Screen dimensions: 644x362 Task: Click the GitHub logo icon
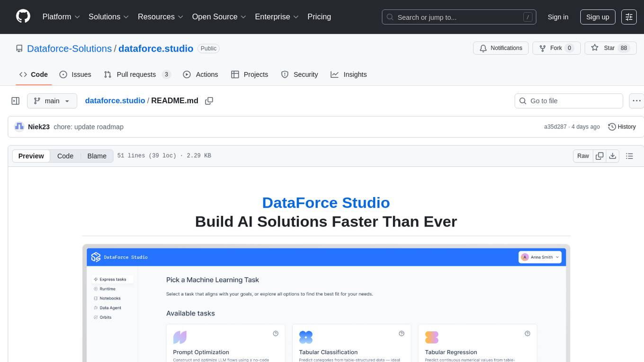(x=23, y=17)
